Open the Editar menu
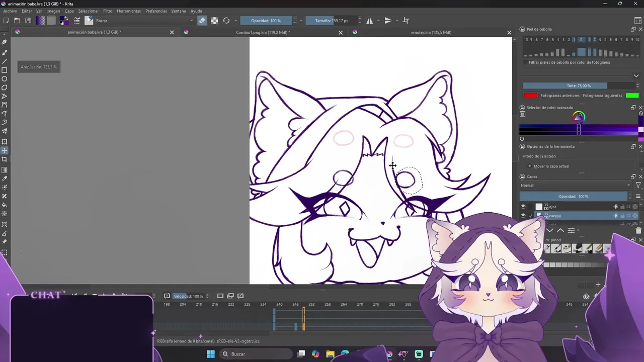644x362 pixels. 27,11
